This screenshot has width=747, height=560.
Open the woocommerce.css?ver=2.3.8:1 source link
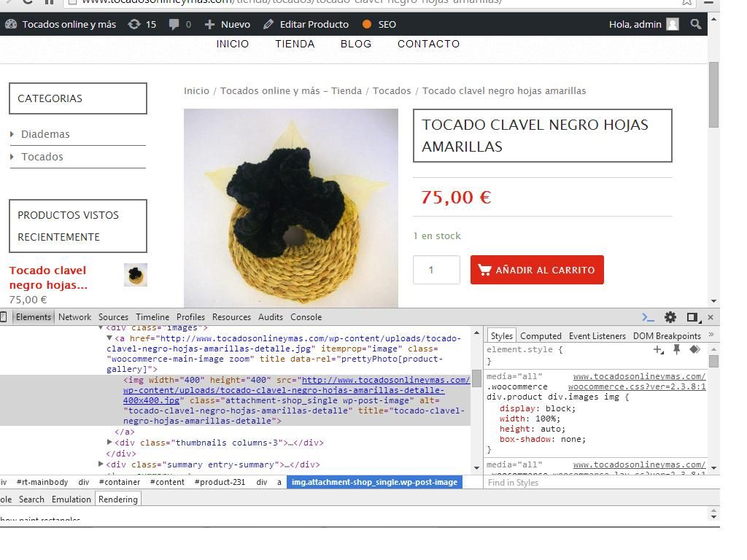coord(637,386)
